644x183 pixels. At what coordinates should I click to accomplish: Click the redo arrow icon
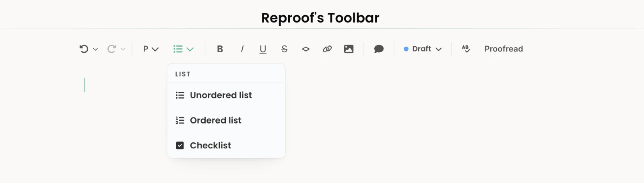(x=111, y=49)
